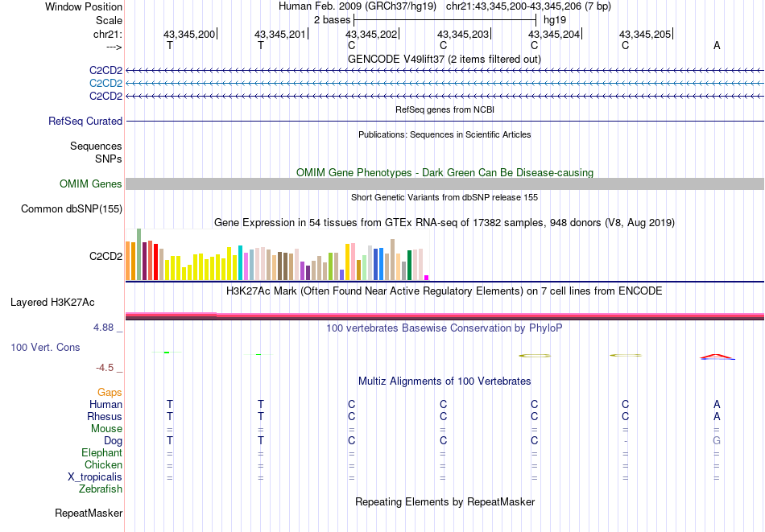Click the Layered H3K27Ac label

tap(52, 303)
